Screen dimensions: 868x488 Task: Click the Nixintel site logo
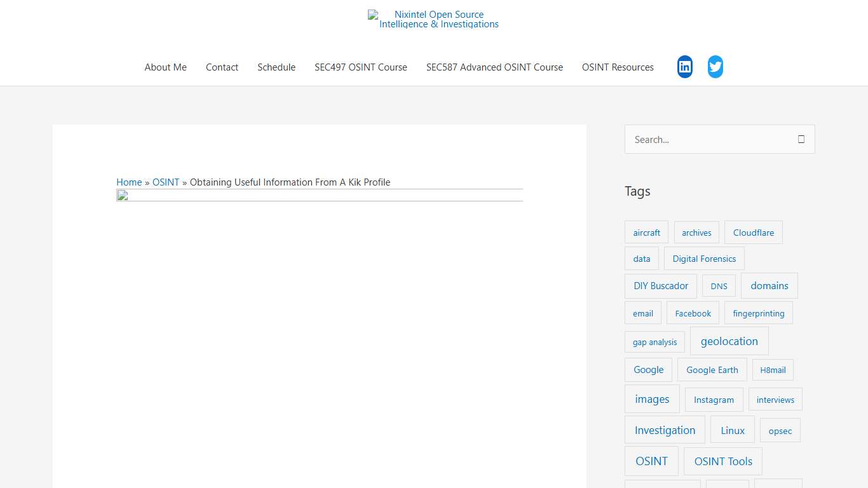pos(433,18)
